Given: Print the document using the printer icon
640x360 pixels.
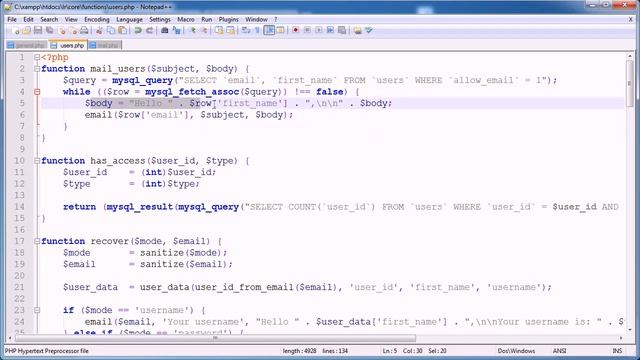Looking at the screenshot, I should coord(84,31).
